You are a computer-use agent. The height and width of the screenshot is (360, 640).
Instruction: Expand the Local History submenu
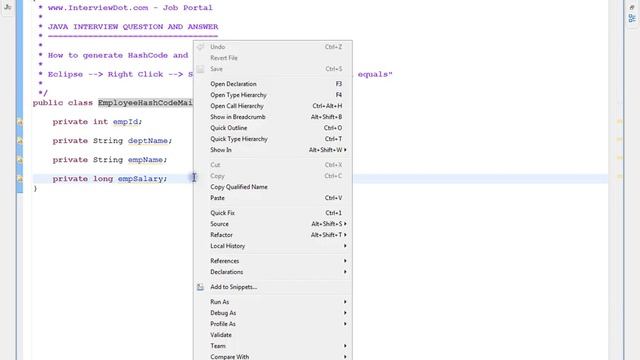point(272,246)
